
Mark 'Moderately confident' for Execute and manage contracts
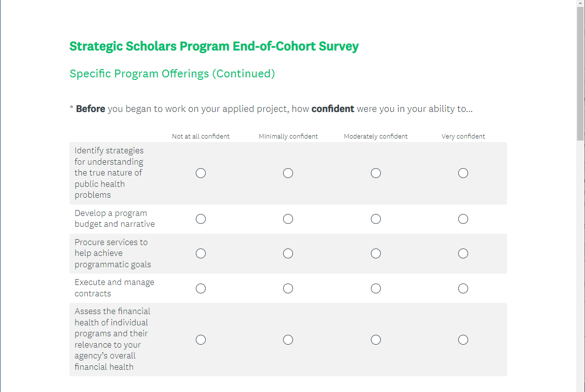pos(376,288)
